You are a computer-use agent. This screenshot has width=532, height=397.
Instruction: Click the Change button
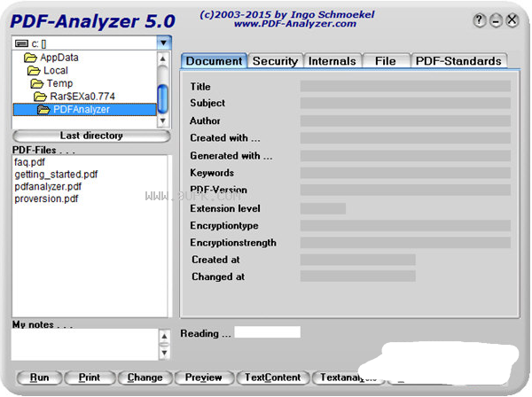[145, 378]
